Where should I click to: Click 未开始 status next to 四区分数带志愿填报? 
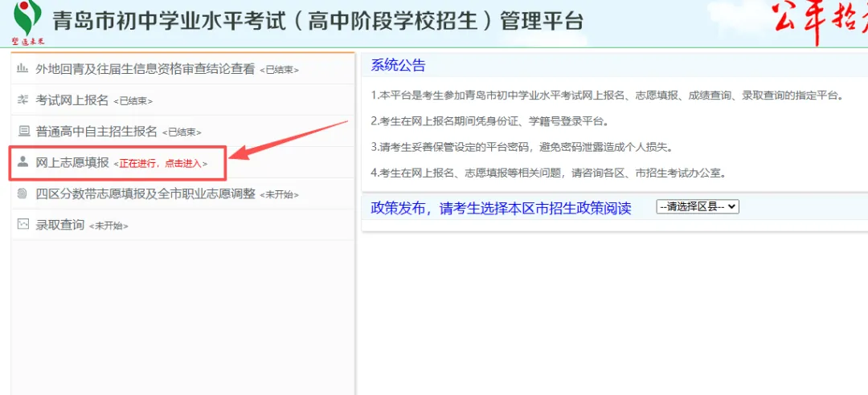280,195
